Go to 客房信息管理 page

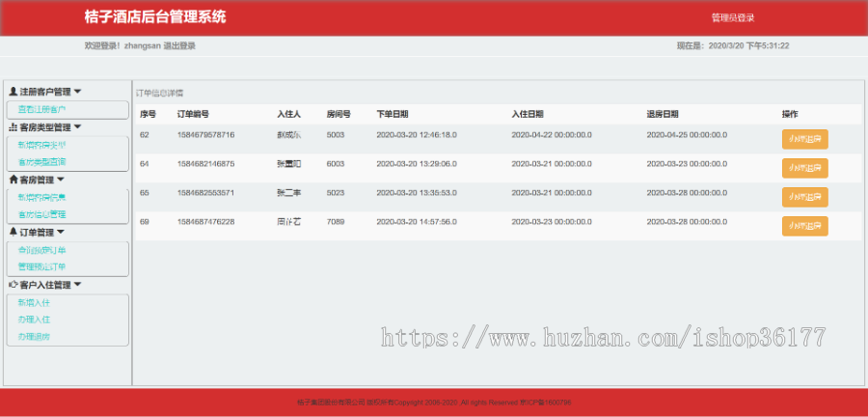pyautogui.click(x=41, y=214)
